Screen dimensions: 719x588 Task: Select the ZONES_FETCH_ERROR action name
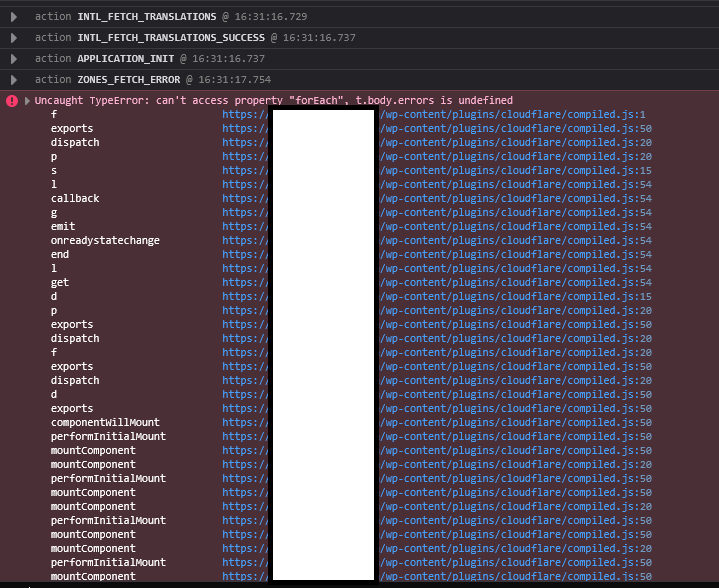(x=129, y=80)
